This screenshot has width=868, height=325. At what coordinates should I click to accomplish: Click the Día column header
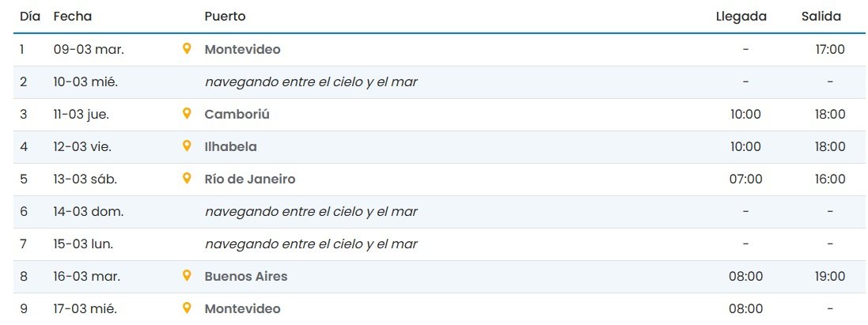pyautogui.click(x=30, y=16)
